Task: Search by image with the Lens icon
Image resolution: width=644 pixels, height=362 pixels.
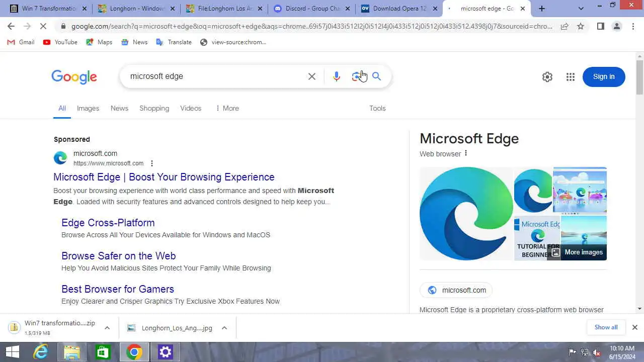Action: 357,76
